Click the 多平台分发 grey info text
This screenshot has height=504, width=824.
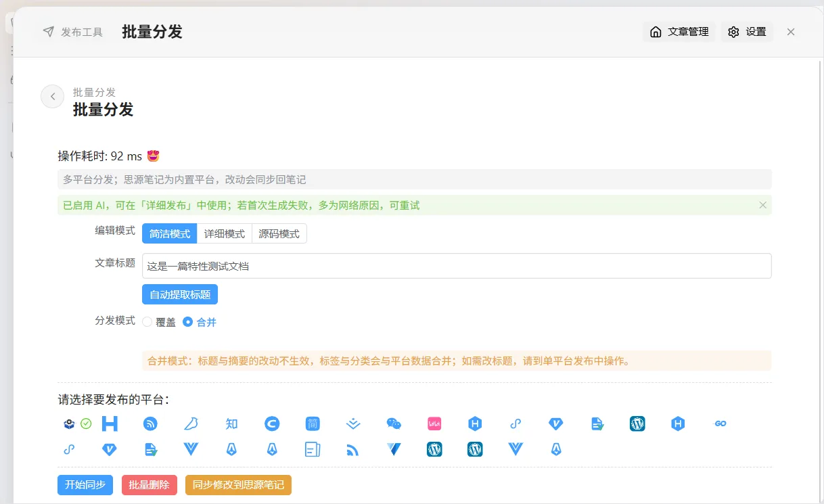click(x=184, y=179)
